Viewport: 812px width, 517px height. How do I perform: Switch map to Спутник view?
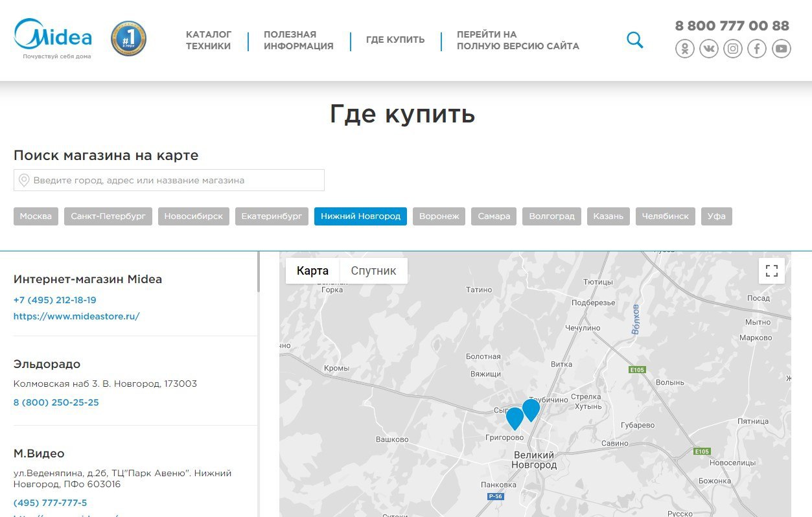(x=373, y=271)
